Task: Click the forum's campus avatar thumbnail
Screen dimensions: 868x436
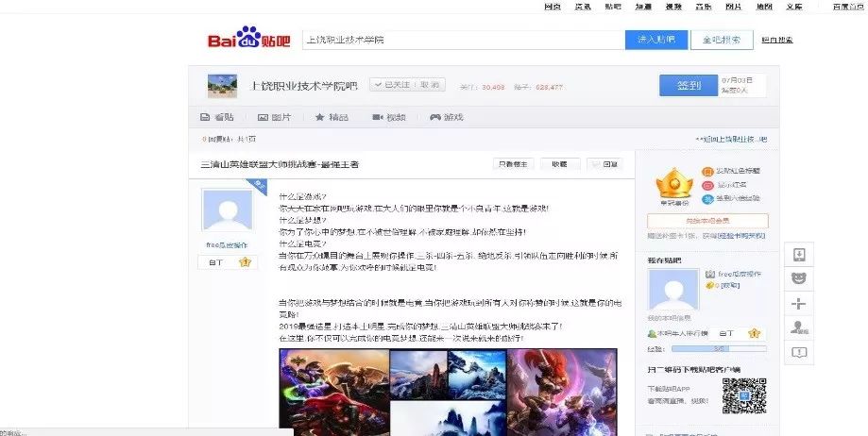Action: [223, 86]
